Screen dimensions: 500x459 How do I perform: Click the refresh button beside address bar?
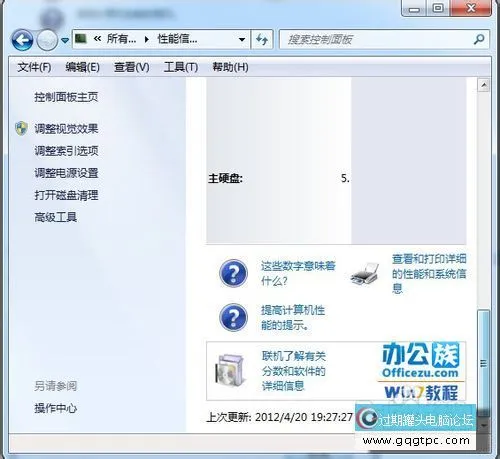click(262, 40)
